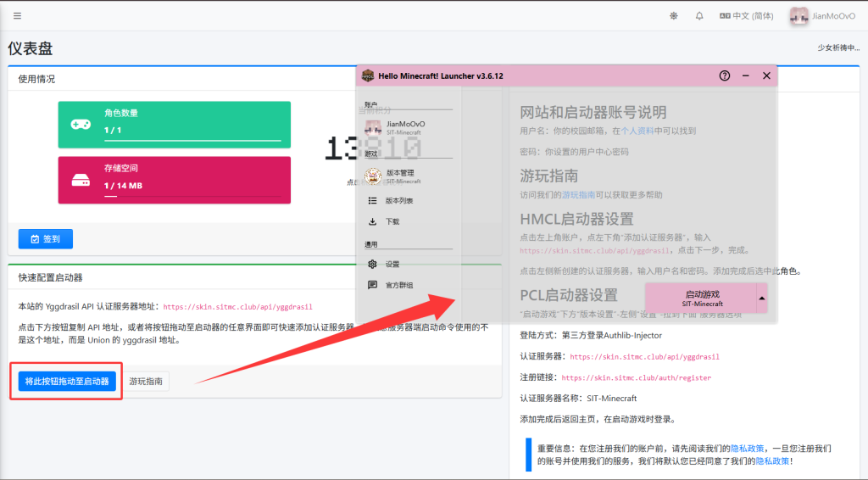Click the gamepad icon on 角色数量 card

click(81, 125)
